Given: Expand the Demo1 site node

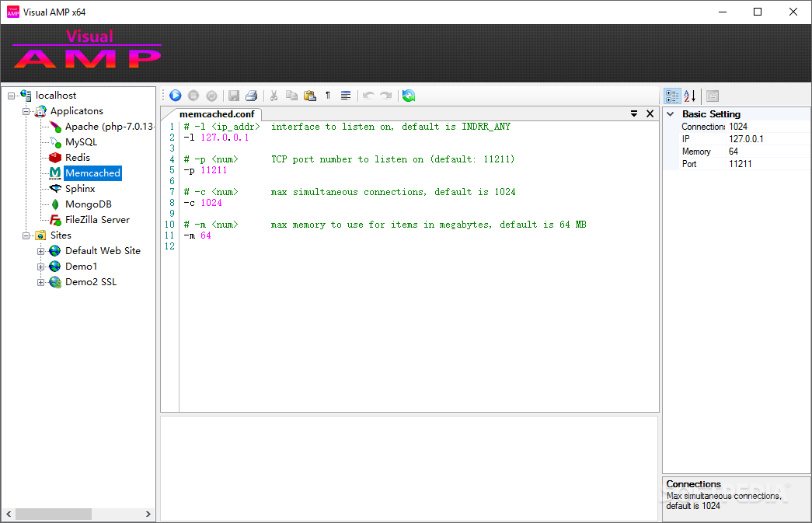Looking at the screenshot, I should coord(40,267).
